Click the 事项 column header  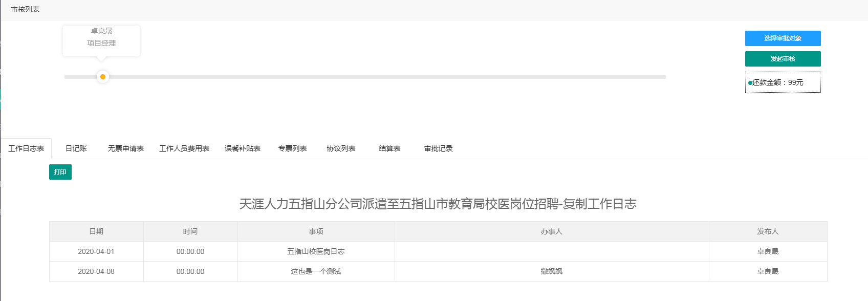316,231
